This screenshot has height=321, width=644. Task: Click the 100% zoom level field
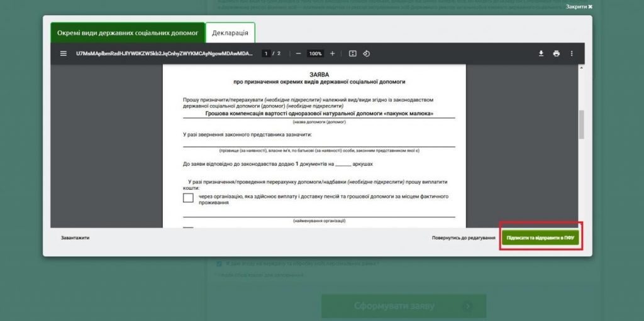[315, 53]
